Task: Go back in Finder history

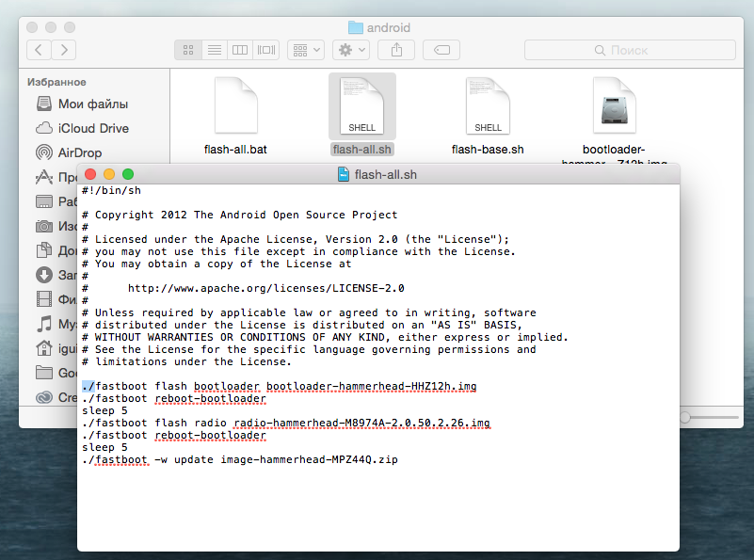Action: 40,50
